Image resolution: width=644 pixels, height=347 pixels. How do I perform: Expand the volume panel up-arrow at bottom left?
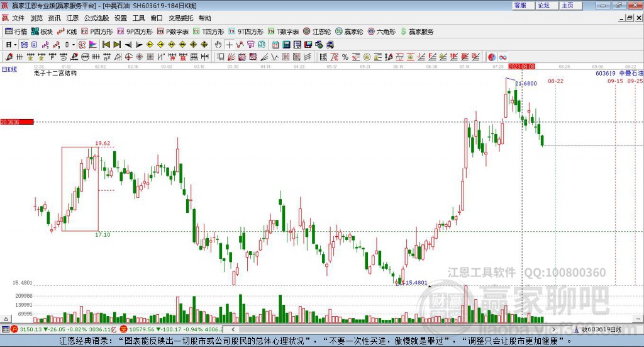(x=6, y=319)
